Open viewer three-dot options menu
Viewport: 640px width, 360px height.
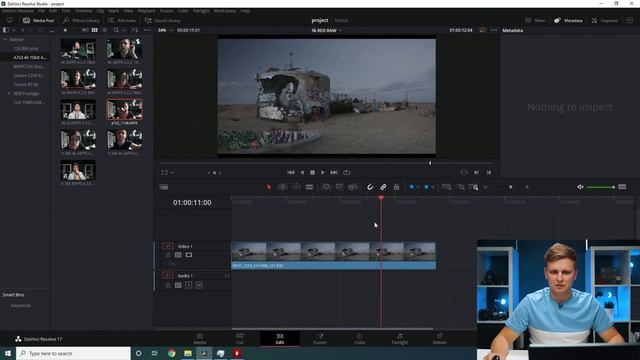pyautogui.click(x=494, y=30)
